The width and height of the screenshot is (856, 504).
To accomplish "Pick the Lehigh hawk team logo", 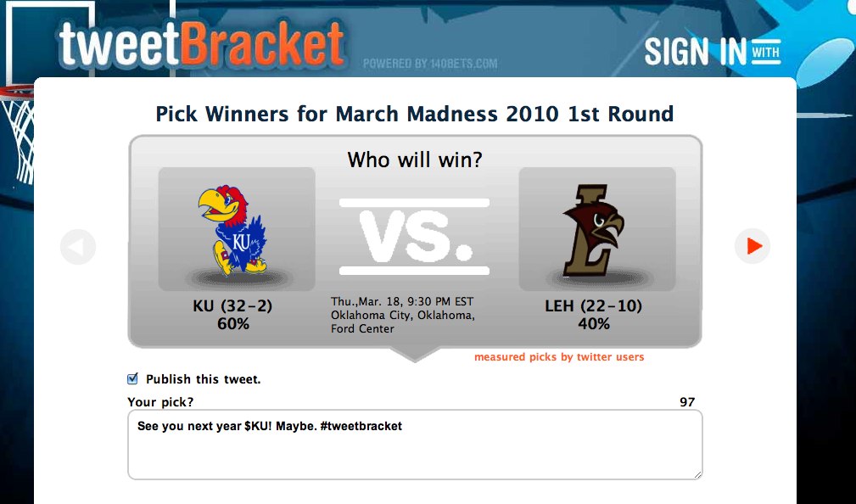I will [596, 229].
